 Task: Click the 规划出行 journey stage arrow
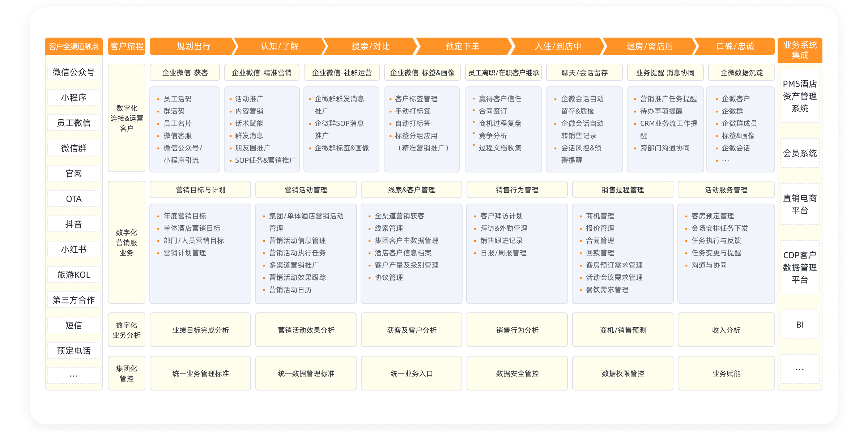point(193,46)
